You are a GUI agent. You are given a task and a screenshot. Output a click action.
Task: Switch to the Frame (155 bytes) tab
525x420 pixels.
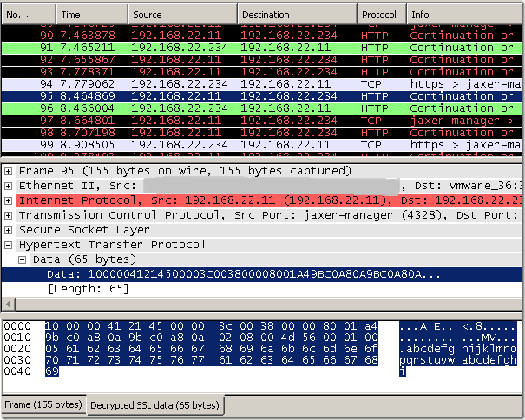[43, 404]
